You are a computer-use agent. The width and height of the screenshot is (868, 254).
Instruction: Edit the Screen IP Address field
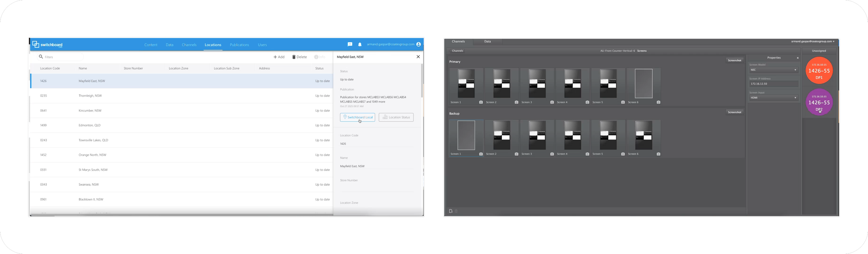pyautogui.click(x=774, y=84)
